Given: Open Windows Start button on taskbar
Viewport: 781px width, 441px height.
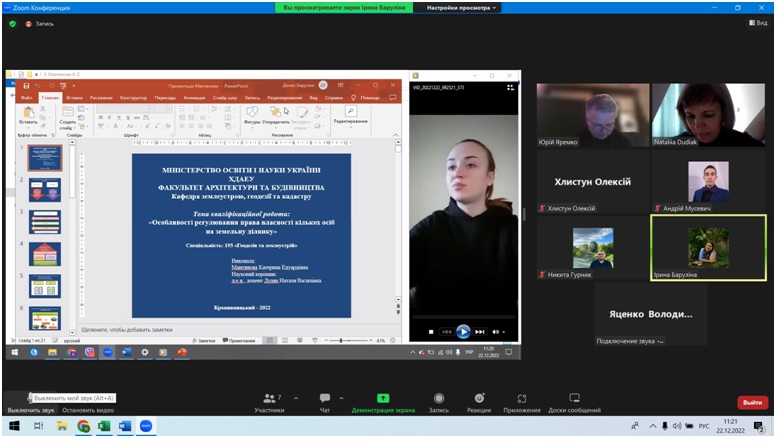Looking at the screenshot, I should [x=14, y=426].
